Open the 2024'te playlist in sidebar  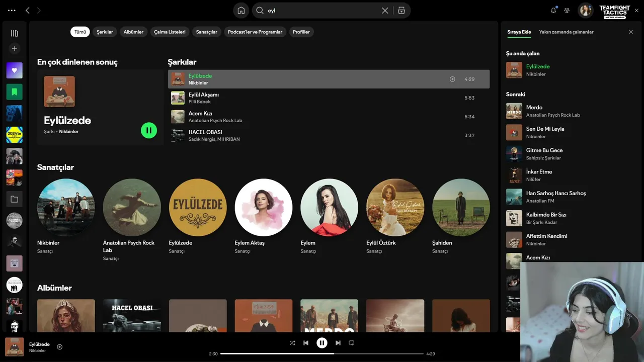(x=14, y=135)
